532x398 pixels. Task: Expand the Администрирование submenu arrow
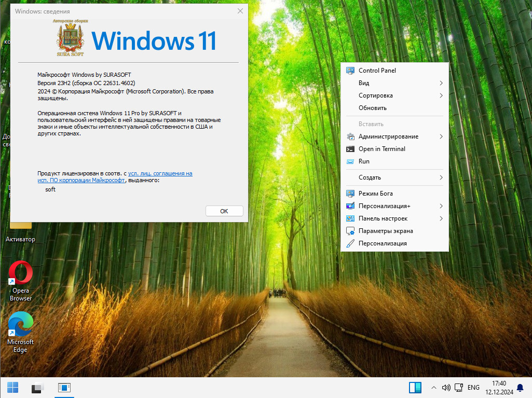[x=441, y=136]
